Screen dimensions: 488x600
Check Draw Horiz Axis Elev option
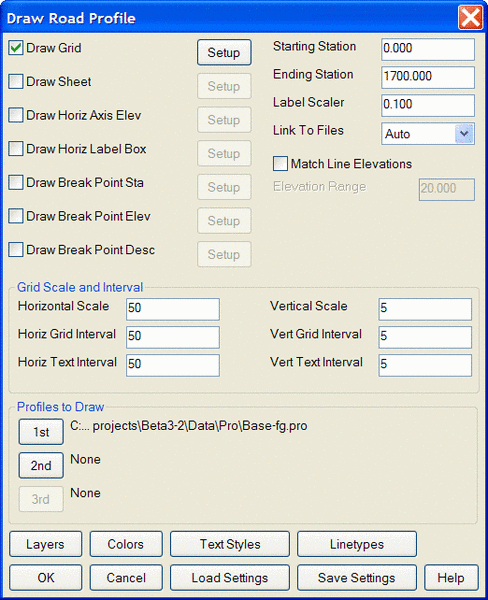click(x=16, y=115)
